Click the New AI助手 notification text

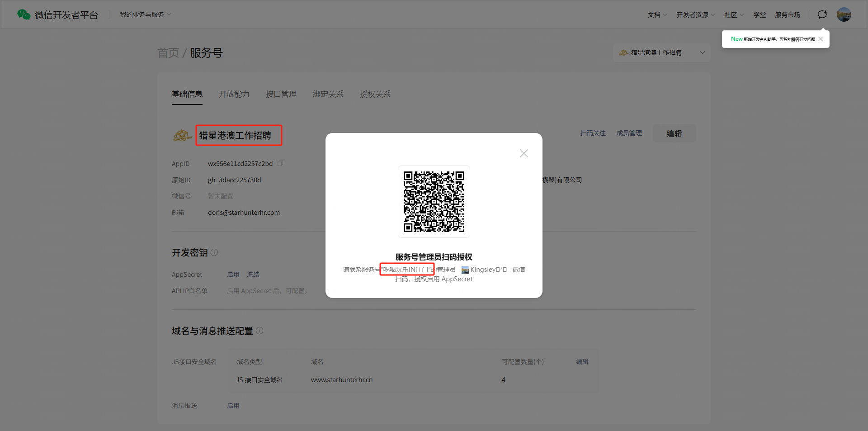coord(773,39)
